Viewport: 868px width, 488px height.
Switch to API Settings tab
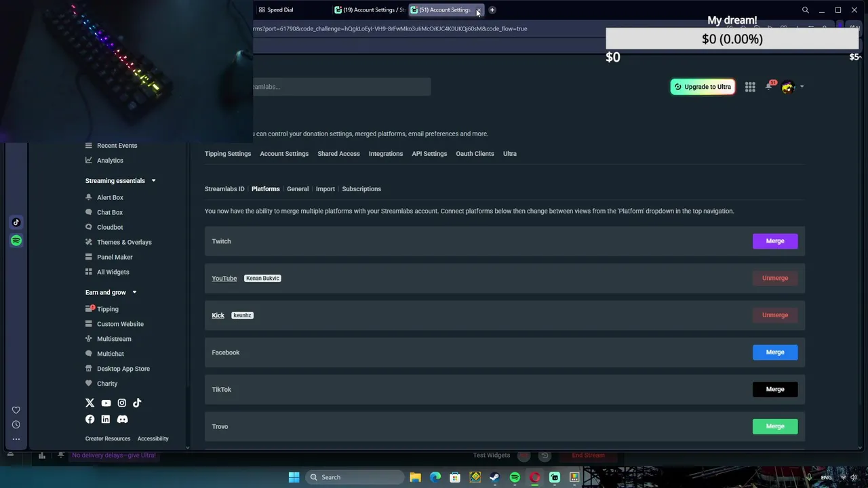pos(429,154)
